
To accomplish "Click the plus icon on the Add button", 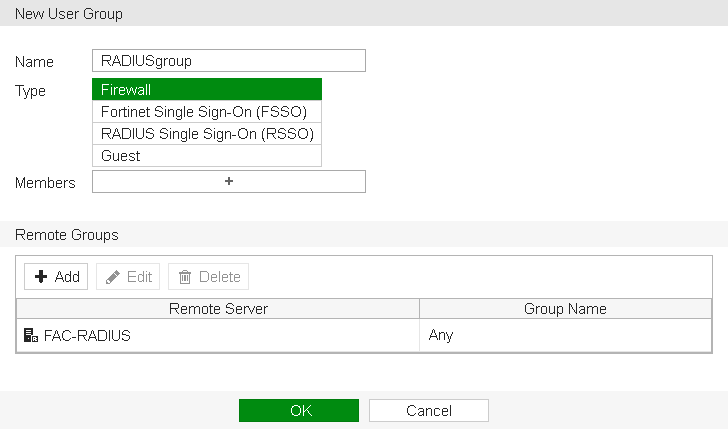I will click(x=42, y=277).
